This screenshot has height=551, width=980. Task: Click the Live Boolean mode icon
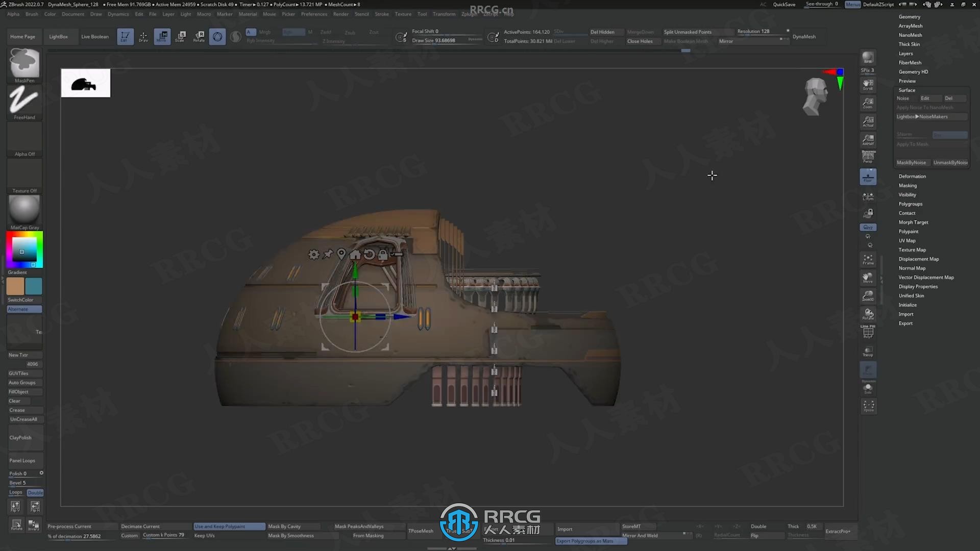point(95,36)
